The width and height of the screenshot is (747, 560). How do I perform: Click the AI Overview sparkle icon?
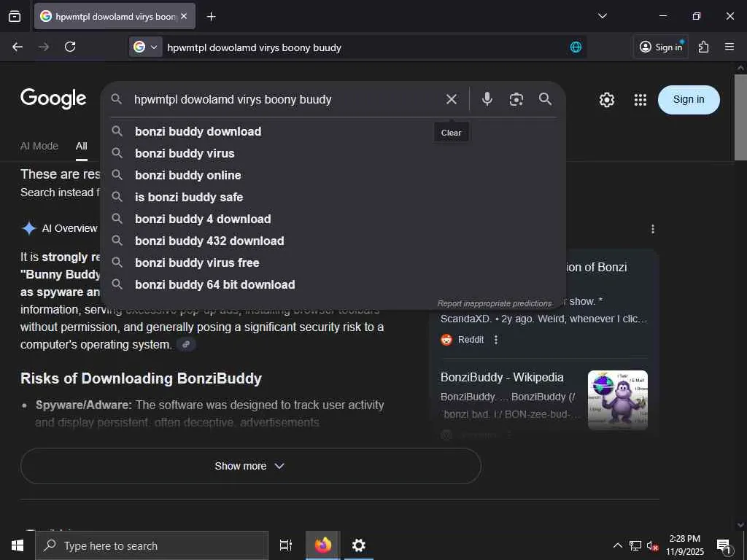(29, 228)
